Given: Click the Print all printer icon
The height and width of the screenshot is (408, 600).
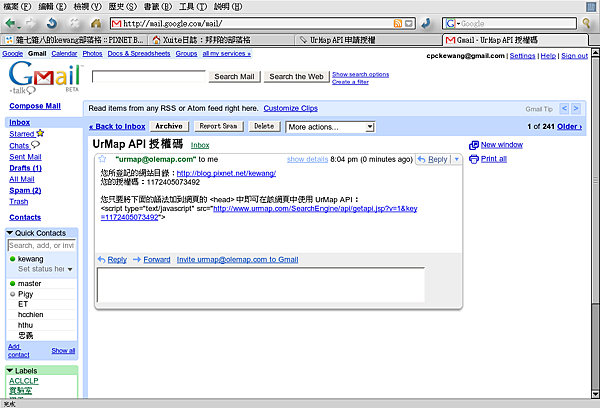Looking at the screenshot, I should [474, 159].
